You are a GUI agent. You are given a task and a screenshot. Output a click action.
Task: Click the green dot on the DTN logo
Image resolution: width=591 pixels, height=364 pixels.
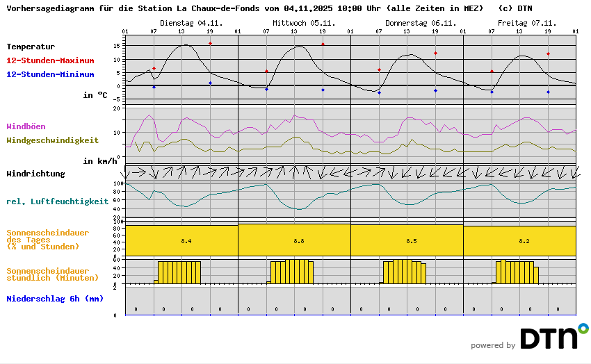[x=583, y=327]
